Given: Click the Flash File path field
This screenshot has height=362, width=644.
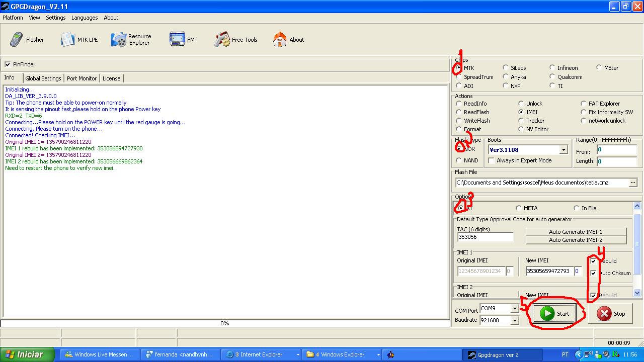Looking at the screenshot, I should (x=542, y=183).
